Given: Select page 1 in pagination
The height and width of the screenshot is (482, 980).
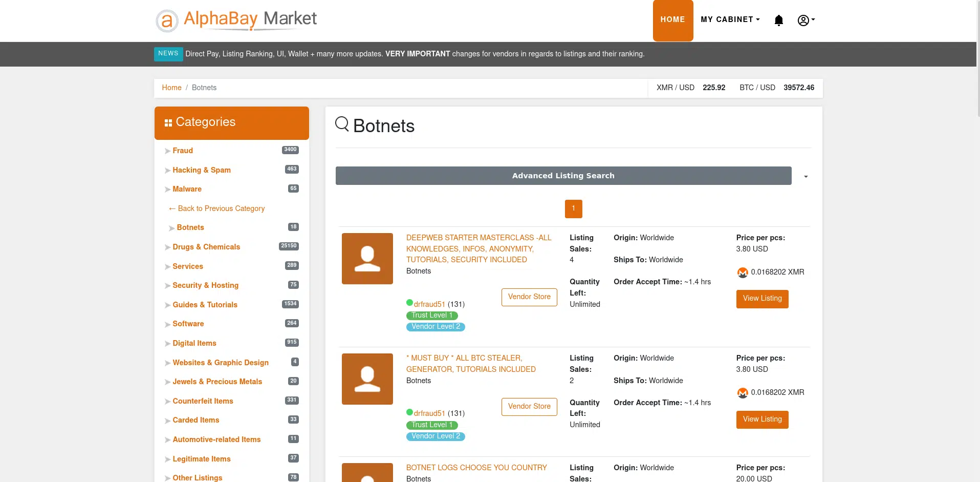Looking at the screenshot, I should pos(573,208).
